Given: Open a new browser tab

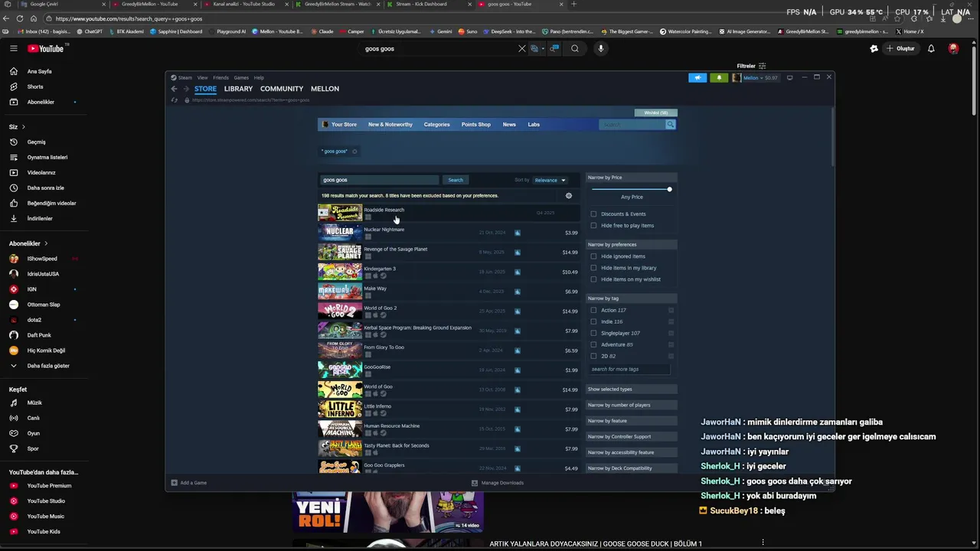Looking at the screenshot, I should [573, 4].
